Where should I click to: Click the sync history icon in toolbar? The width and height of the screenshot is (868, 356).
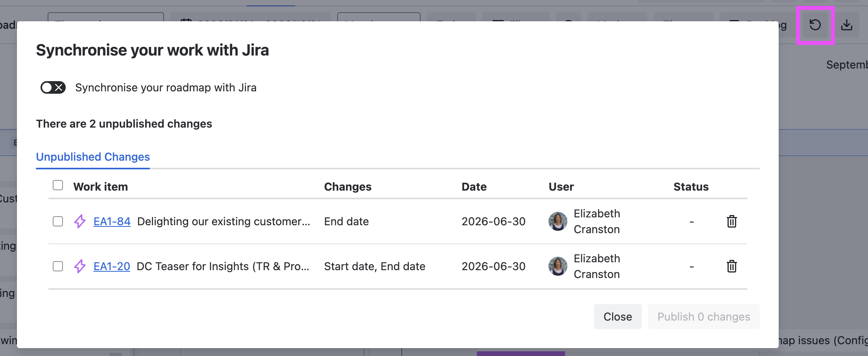click(x=815, y=25)
